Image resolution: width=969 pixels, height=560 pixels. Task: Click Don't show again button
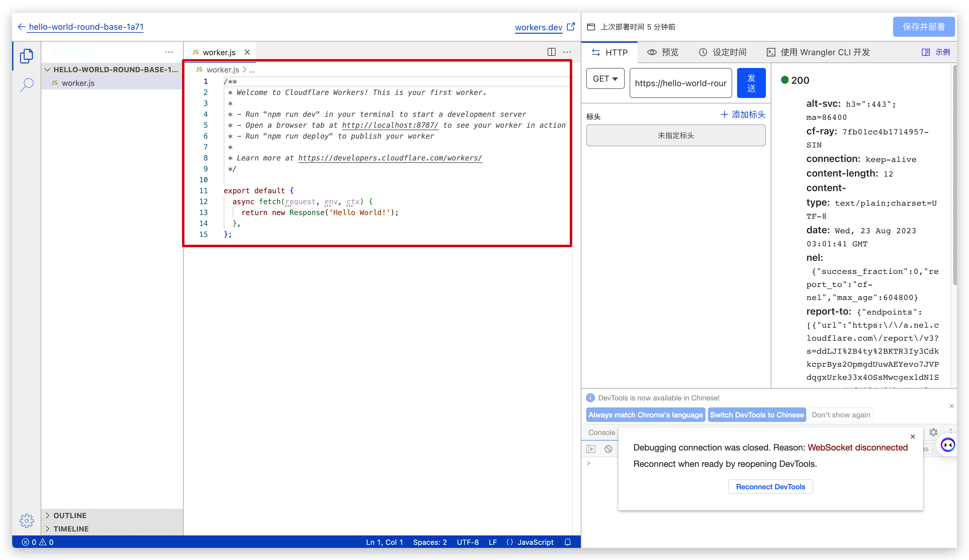click(841, 415)
